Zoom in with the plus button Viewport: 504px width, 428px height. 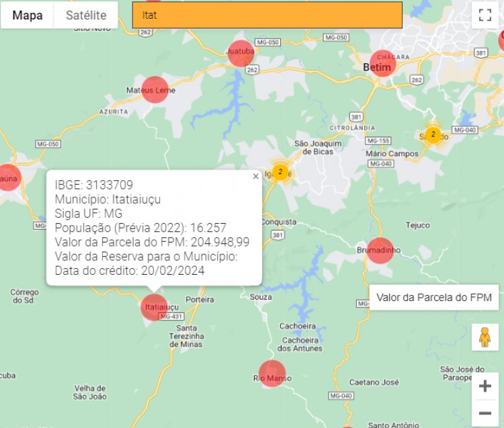click(485, 386)
